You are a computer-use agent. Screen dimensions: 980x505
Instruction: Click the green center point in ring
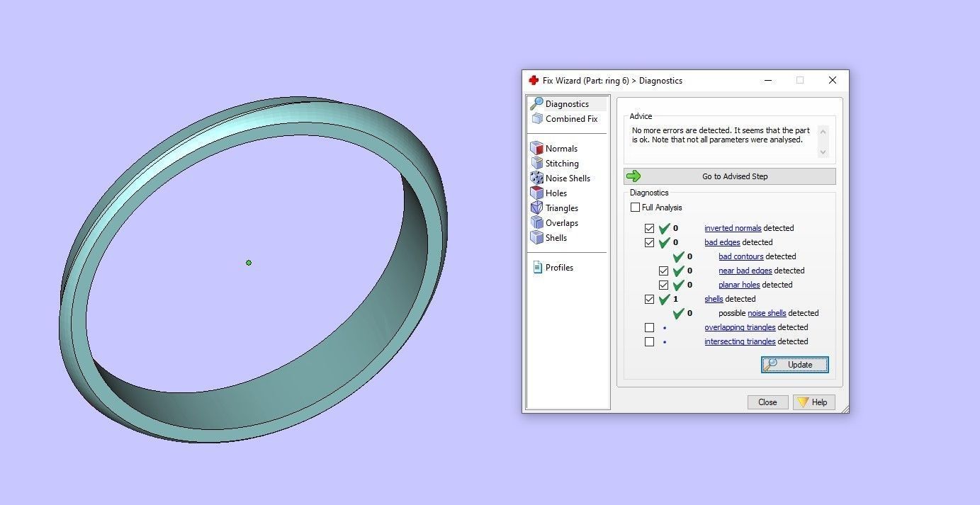pyautogui.click(x=249, y=263)
